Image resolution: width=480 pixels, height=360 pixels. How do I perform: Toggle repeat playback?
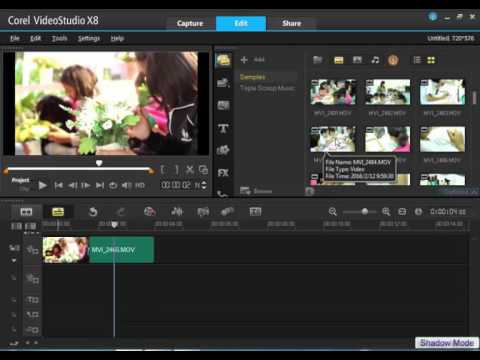(x=113, y=185)
